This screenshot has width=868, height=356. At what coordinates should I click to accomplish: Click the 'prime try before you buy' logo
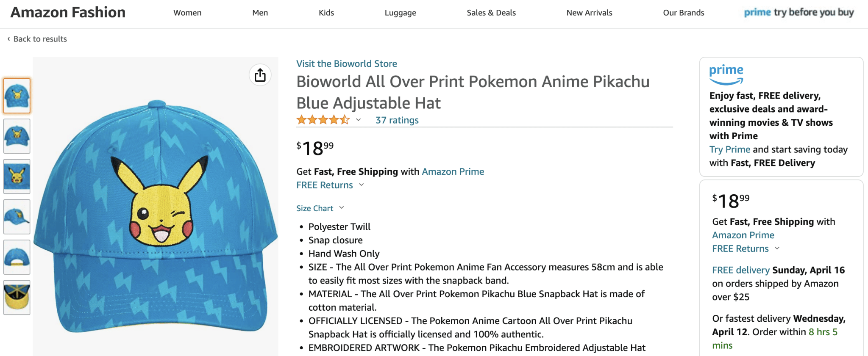point(798,12)
